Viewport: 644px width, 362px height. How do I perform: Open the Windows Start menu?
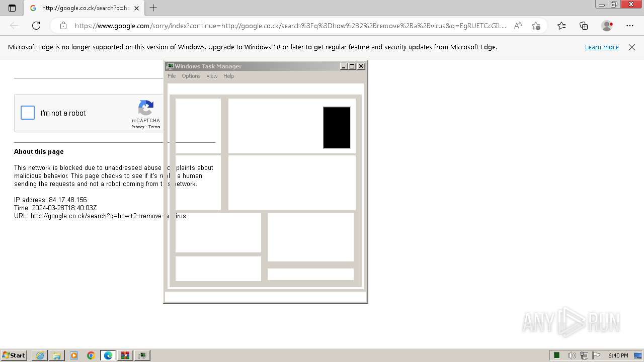tap(14, 355)
